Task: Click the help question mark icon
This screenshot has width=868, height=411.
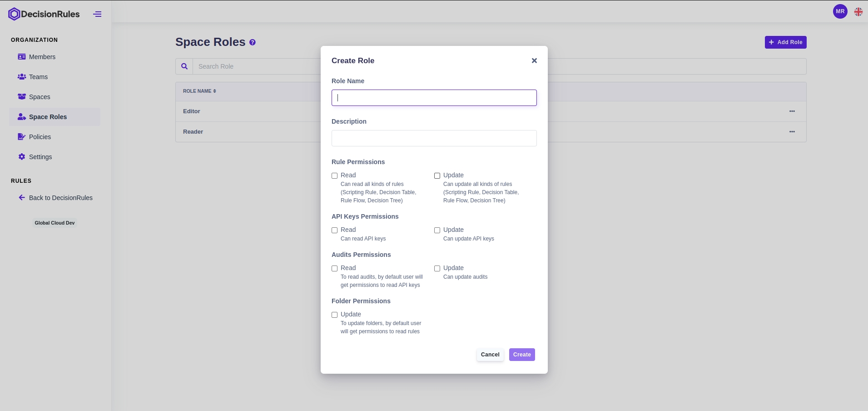Action: click(253, 42)
